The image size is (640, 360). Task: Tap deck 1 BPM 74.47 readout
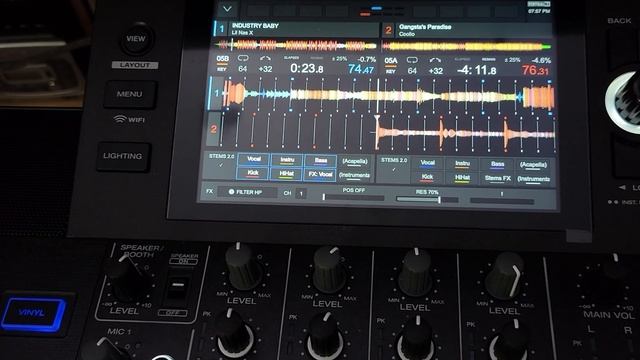[361, 69]
